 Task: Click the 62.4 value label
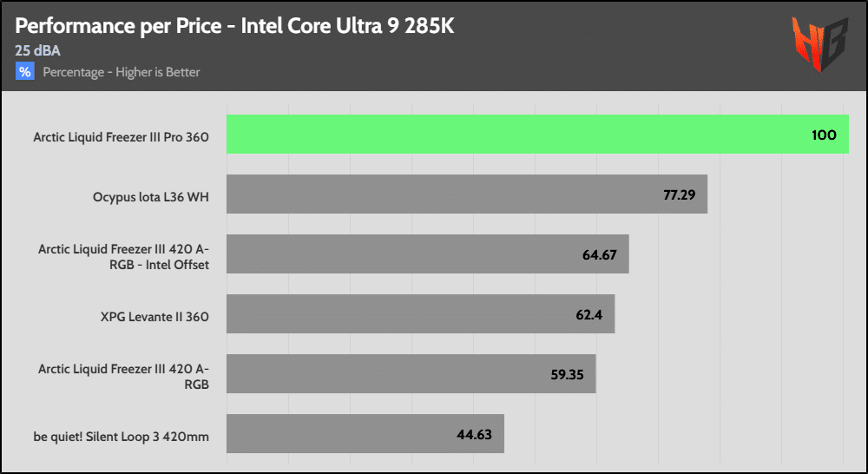tap(589, 314)
